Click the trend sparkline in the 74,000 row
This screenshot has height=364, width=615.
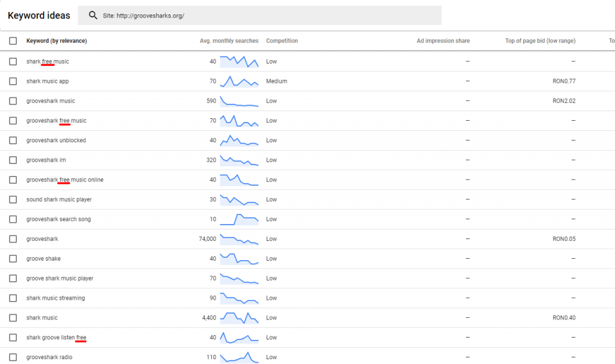(239, 239)
